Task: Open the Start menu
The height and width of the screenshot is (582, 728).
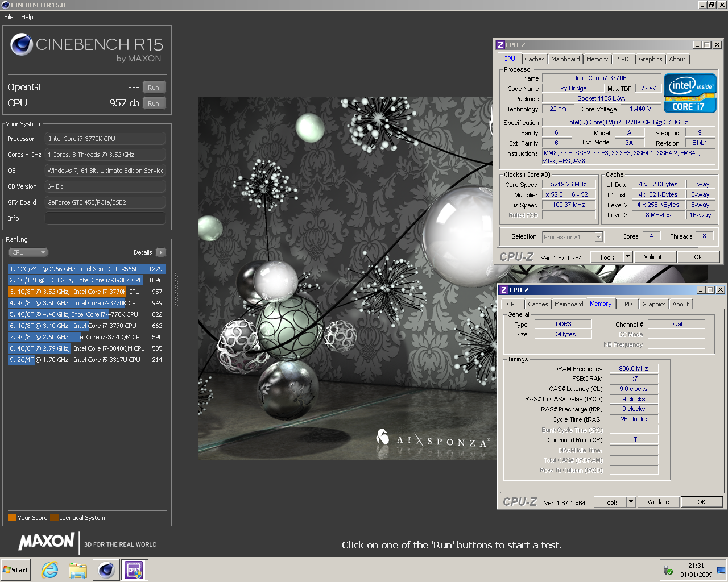Action: (15, 569)
